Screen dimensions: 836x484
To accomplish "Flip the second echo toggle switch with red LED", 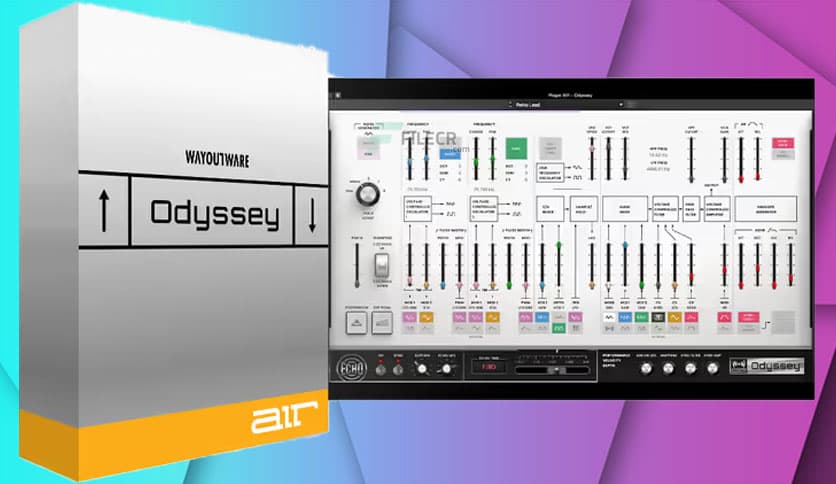I will click(x=398, y=368).
